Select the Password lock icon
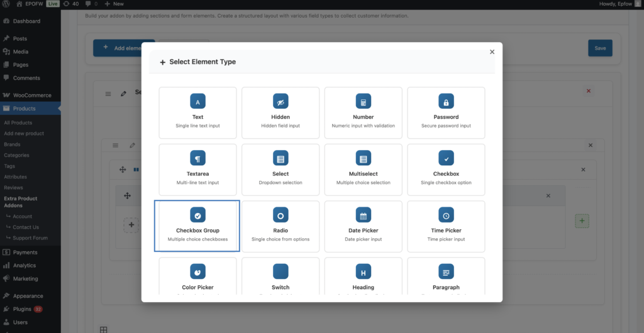Screen dimensions: 644x333 click(x=446, y=102)
